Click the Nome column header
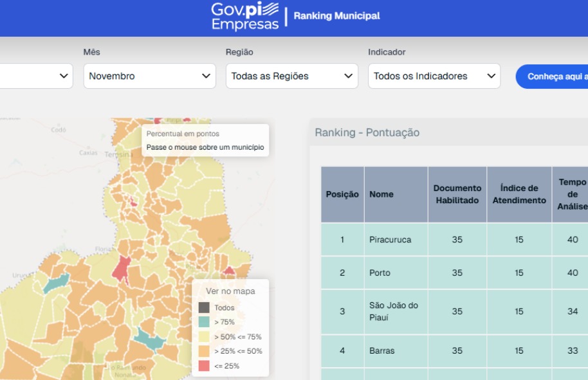The width and height of the screenshot is (588, 380). pyautogui.click(x=381, y=194)
